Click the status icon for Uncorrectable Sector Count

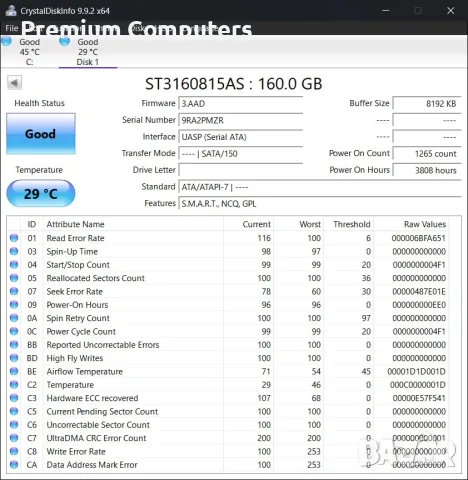tap(14, 424)
